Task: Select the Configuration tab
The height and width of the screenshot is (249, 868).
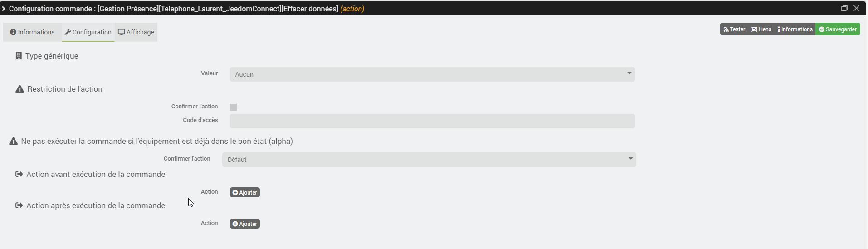Action: (88, 32)
